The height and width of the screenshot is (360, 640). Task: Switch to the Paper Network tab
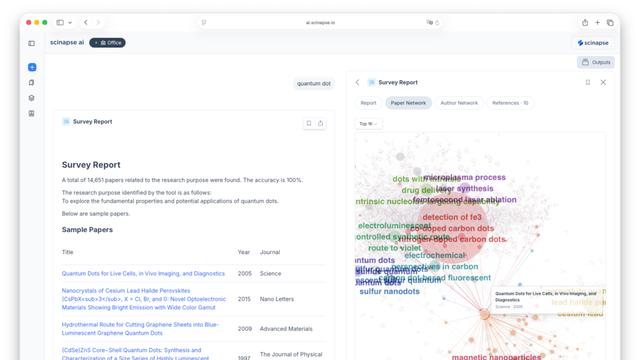point(408,103)
